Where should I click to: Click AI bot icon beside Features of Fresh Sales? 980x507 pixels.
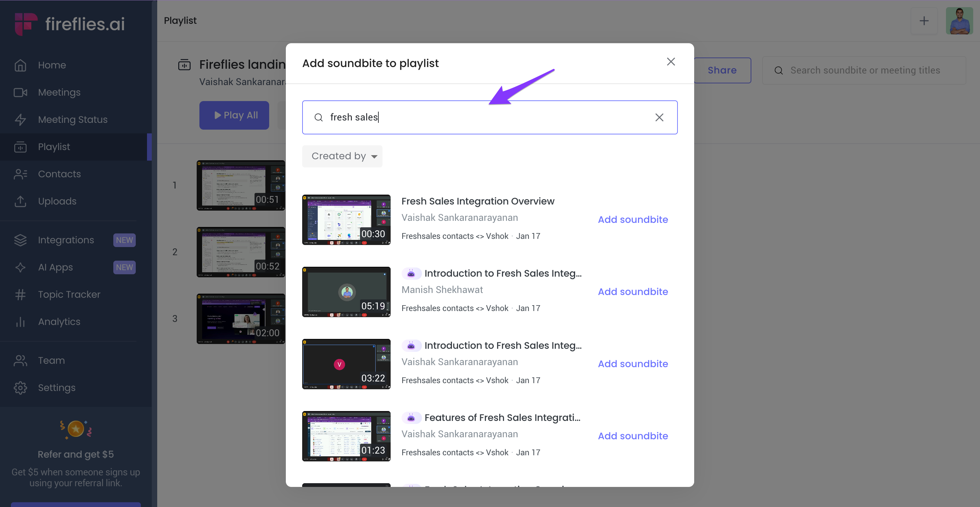(x=411, y=418)
